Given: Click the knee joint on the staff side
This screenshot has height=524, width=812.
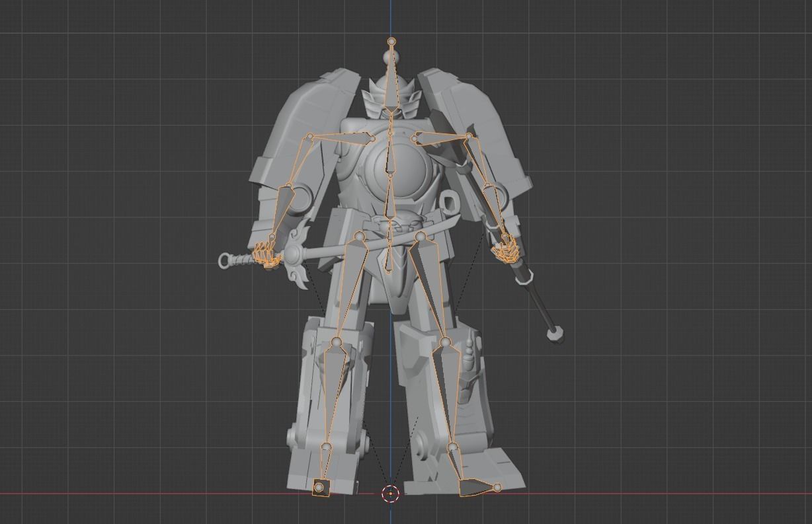Looking at the screenshot, I should (x=445, y=342).
